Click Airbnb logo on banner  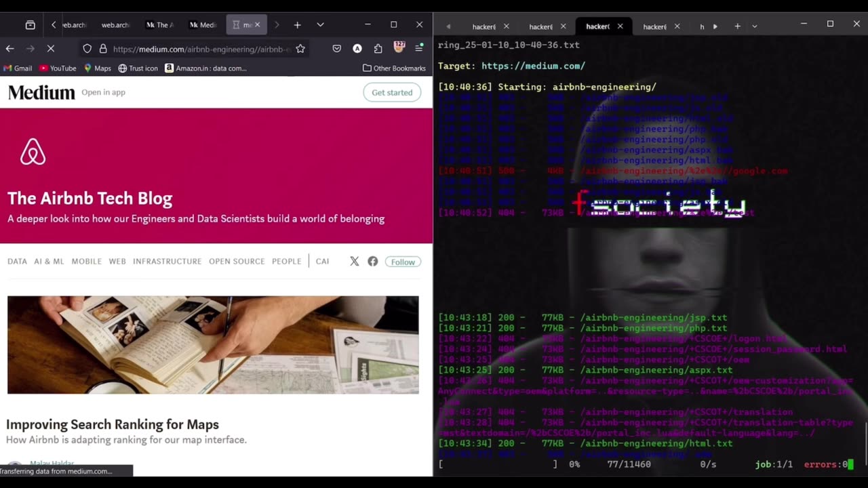[33, 152]
